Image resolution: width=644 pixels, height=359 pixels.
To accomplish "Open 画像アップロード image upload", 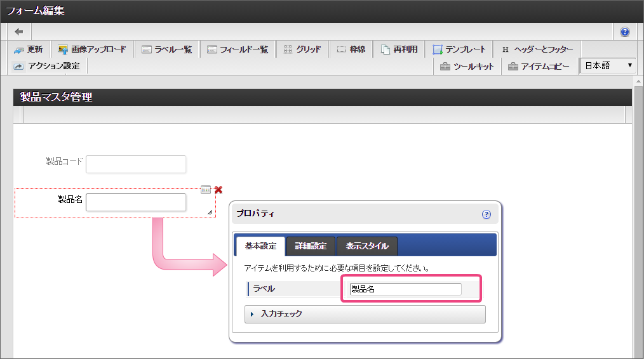I will (92, 49).
